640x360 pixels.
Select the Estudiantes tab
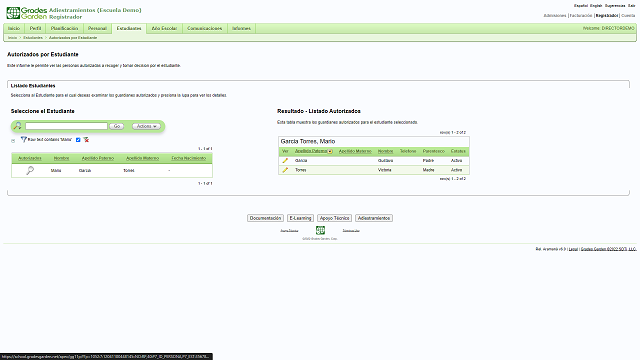(x=129, y=28)
